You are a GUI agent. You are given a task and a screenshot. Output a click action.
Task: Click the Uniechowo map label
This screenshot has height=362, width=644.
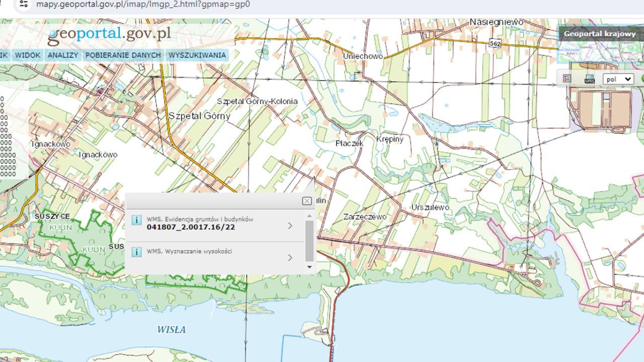click(363, 56)
